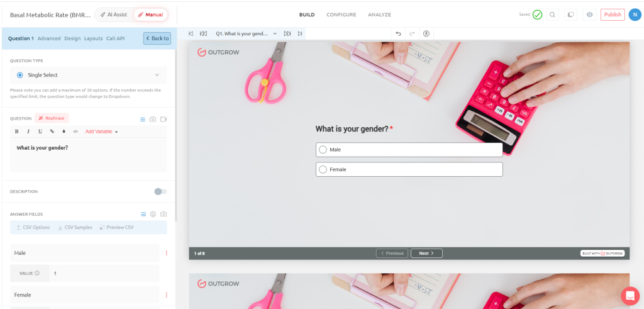The height and width of the screenshot is (309, 644).
Task: Jump to the first question arrow
Action: point(191,34)
